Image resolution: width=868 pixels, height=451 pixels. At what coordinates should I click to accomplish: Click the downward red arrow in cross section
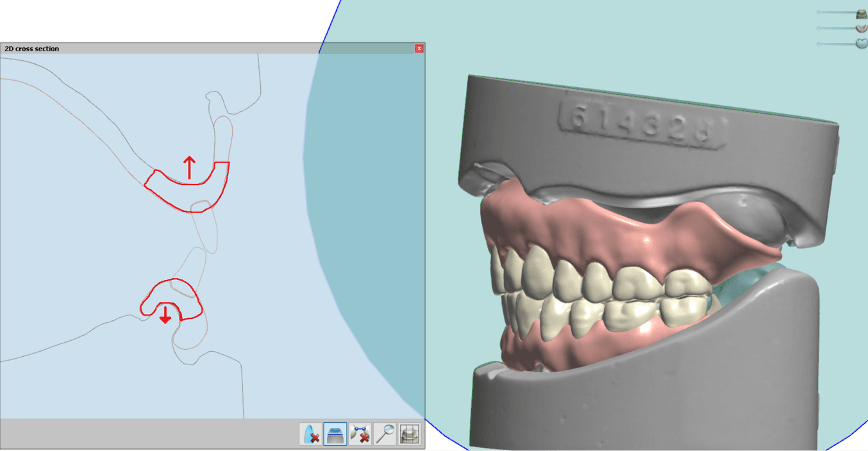pyautogui.click(x=165, y=315)
